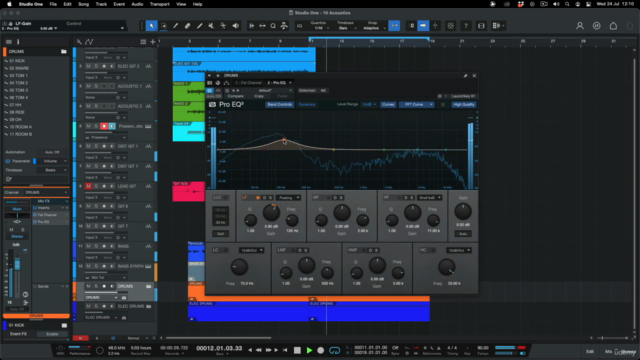Select the Eraser tool

(x=187, y=26)
